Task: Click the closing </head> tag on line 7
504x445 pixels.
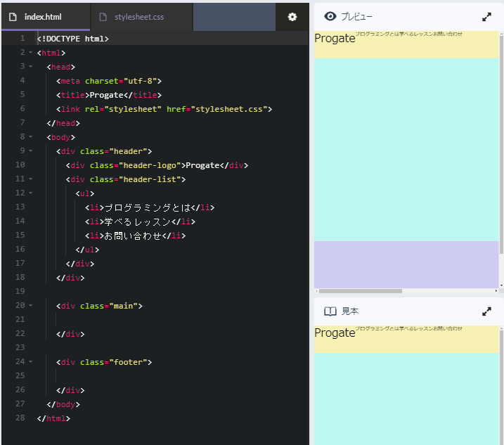Action: (63, 124)
